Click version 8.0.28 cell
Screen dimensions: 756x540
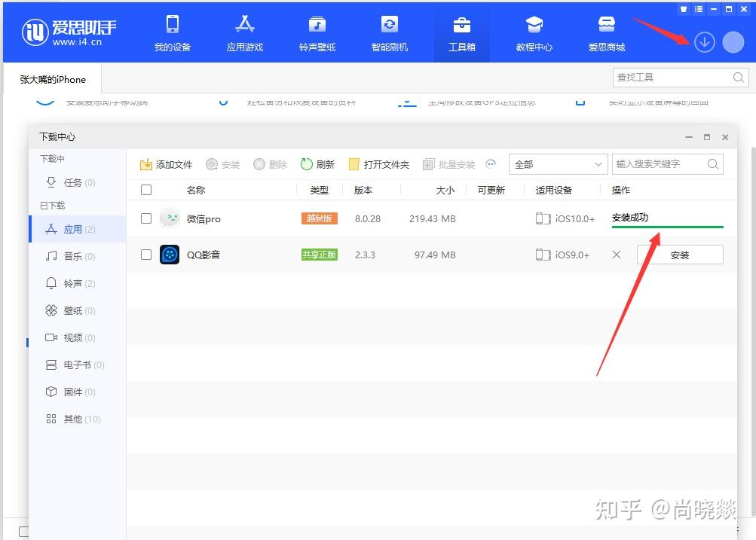[x=367, y=218]
